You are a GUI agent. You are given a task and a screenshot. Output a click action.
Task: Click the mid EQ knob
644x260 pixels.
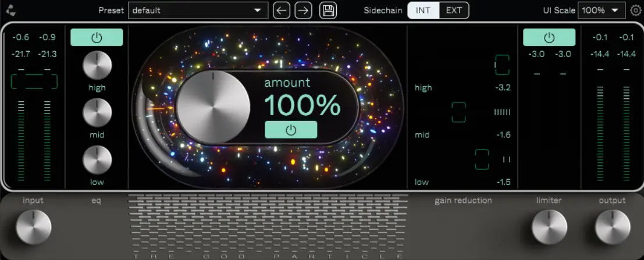click(97, 112)
